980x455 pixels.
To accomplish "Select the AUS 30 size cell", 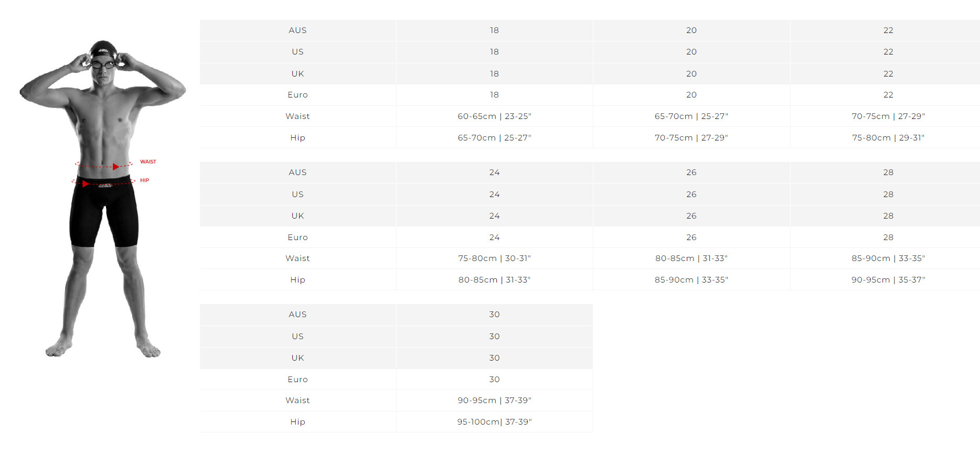I will (494, 315).
